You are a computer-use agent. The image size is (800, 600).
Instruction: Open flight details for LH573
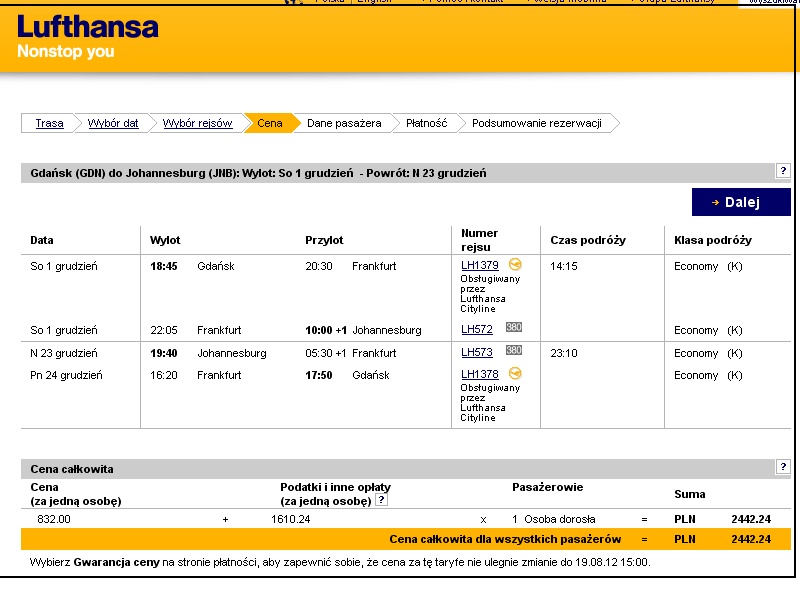477,353
